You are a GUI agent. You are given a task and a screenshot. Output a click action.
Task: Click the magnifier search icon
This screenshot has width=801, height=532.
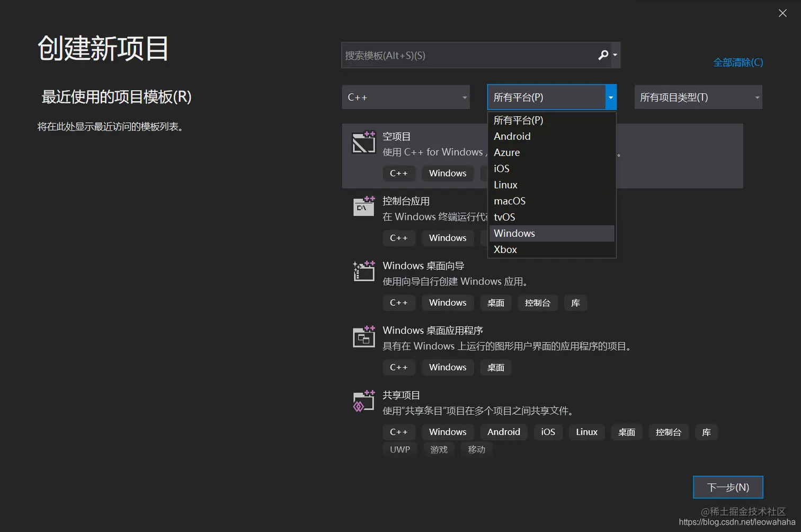coord(603,55)
